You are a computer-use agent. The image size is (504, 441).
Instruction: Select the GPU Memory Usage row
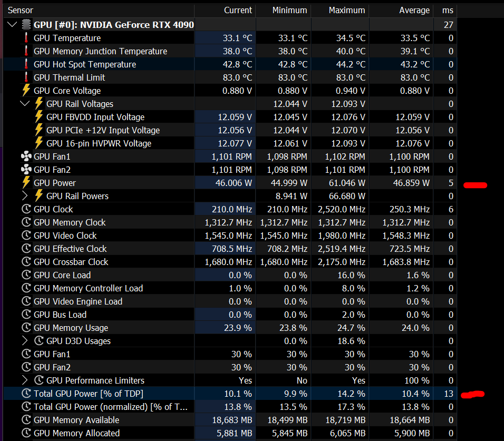[x=230, y=328]
